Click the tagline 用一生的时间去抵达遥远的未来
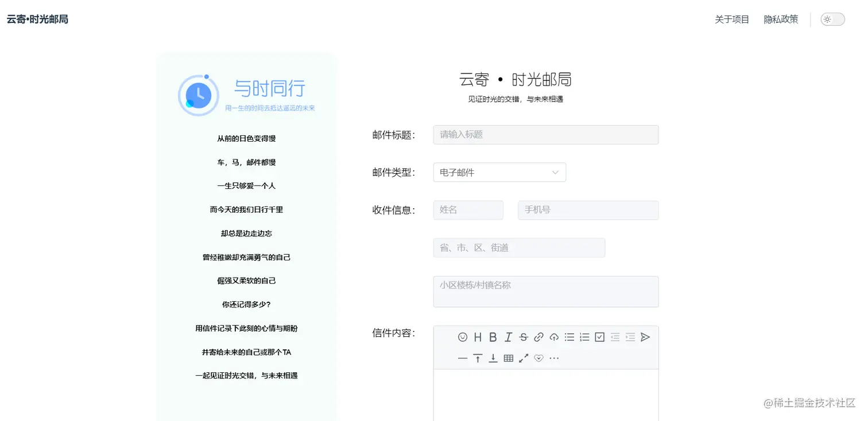 click(270, 108)
